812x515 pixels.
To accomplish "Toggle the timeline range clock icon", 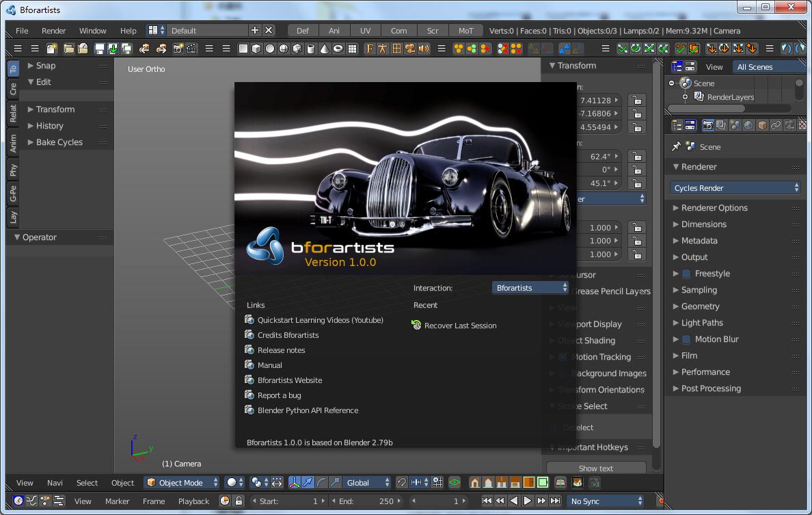I will [225, 501].
